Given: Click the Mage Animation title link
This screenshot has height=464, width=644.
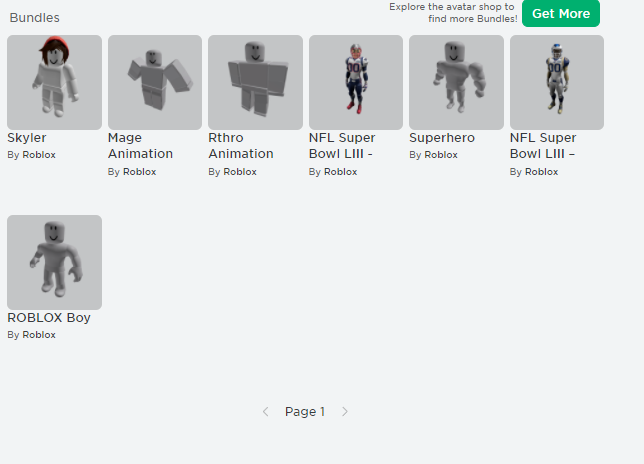Looking at the screenshot, I should click(x=140, y=146).
